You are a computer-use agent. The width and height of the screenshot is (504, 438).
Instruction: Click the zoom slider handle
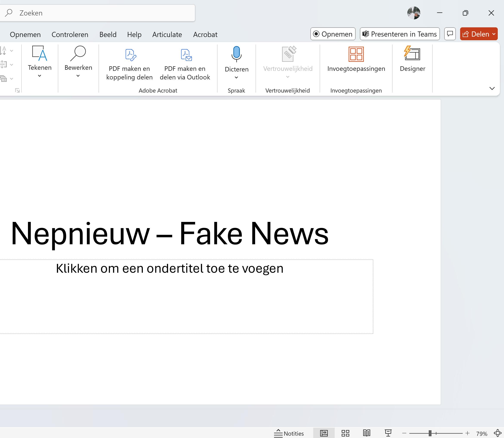(x=430, y=433)
